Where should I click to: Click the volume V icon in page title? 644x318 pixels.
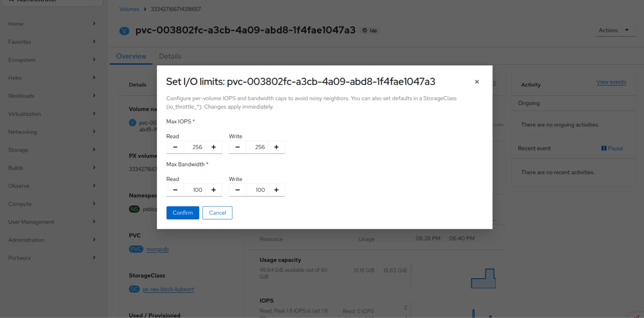tap(124, 31)
